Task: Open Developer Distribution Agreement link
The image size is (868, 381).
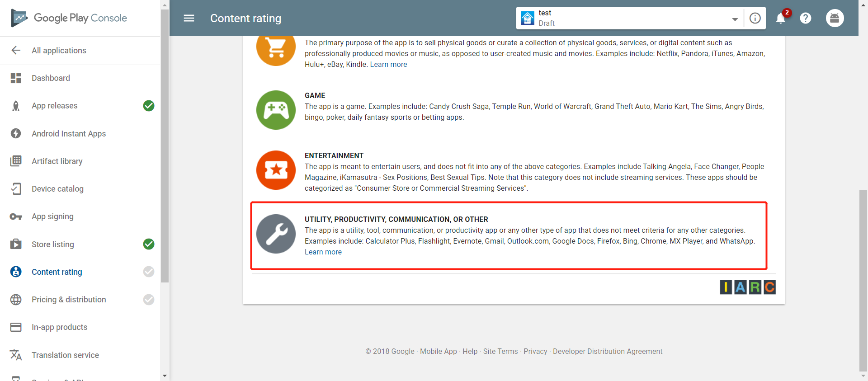Action: tap(608, 351)
